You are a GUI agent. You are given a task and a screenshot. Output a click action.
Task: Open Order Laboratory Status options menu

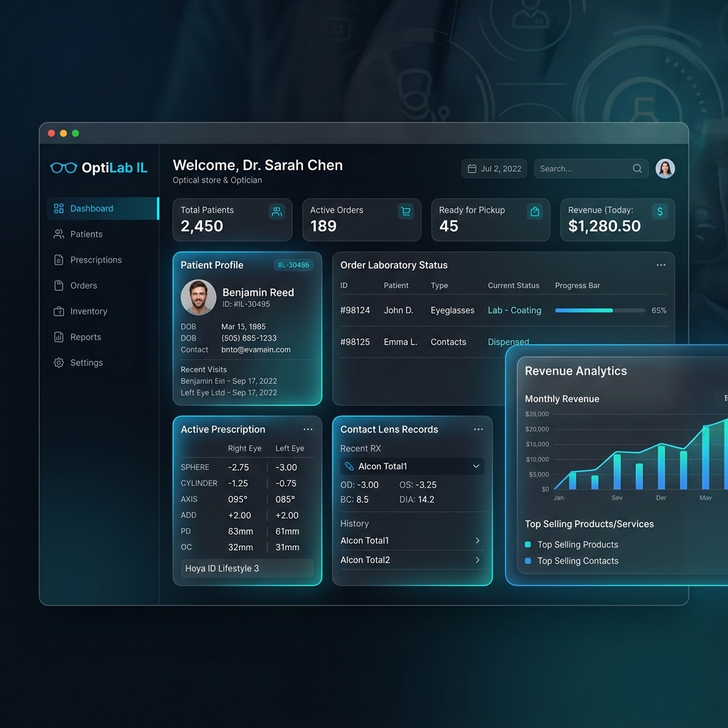(661, 265)
